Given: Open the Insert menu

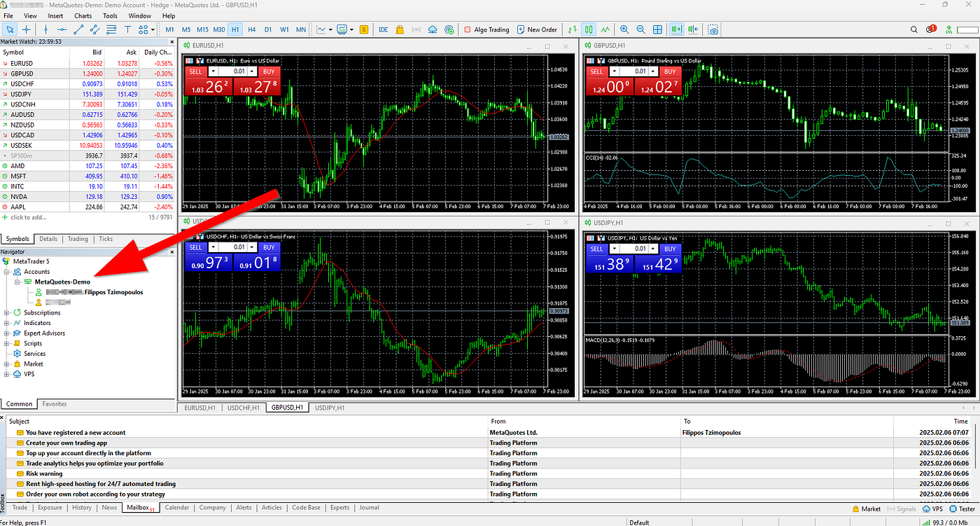Looking at the screenshot, I should pyautogui.click(x=55, y=15).
